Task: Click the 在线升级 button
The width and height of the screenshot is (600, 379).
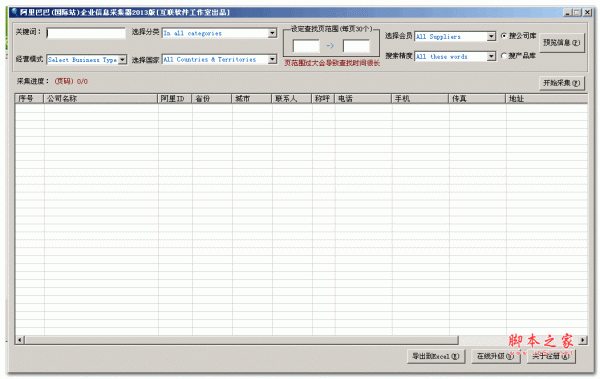Action: 496,356
